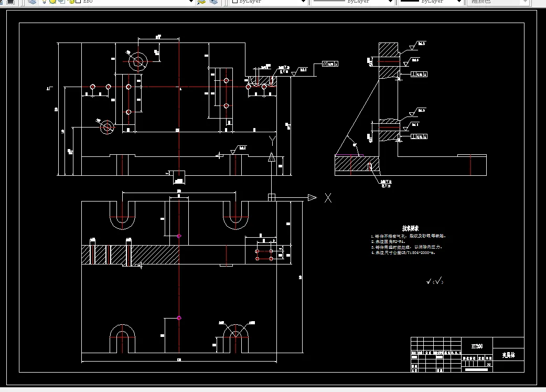This screenshot has height=392, width=546.
Task: Select the A section-cut marker at left
Action: pos(49,89)
